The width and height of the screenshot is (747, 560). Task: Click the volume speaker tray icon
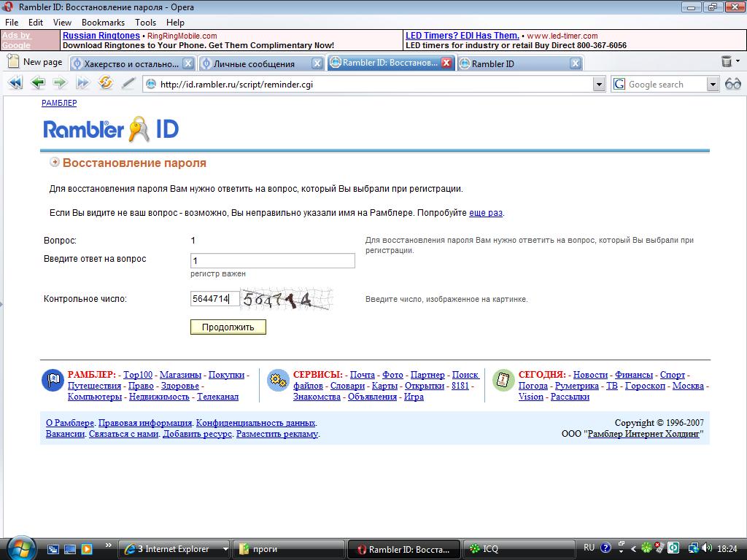pos(707,548)
